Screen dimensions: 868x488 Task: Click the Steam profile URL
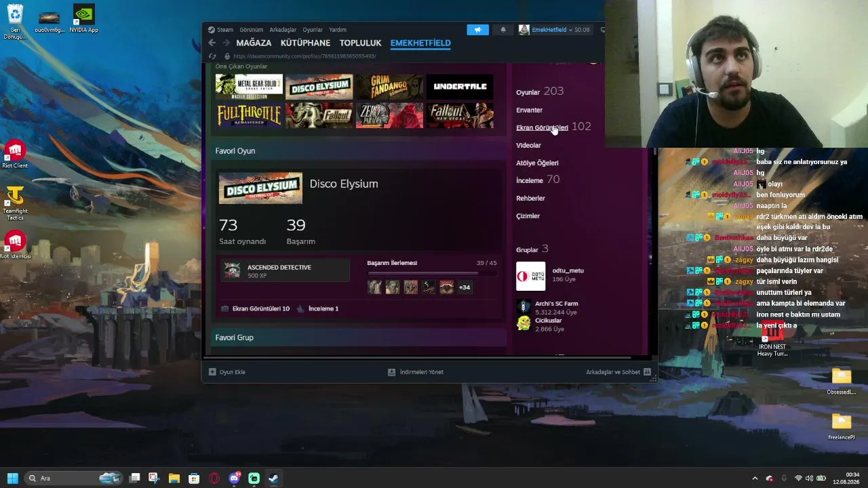pyautogui.click(x=304, y=56)
